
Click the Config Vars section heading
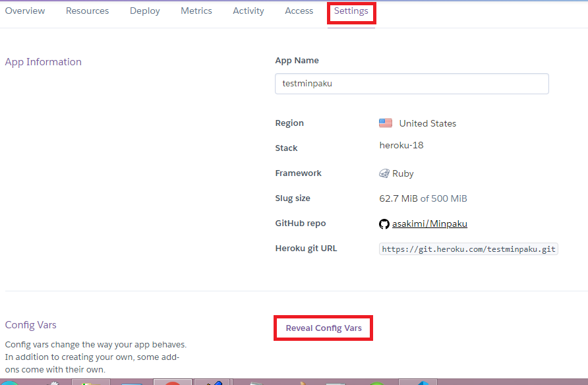pyautogui.click(x=31, y=324)
